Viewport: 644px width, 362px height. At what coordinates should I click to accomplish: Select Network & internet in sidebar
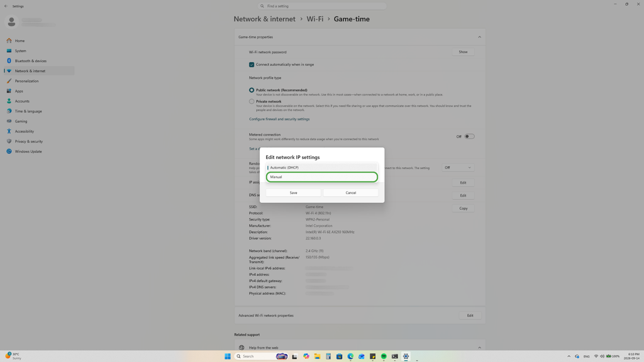(39, 71)
